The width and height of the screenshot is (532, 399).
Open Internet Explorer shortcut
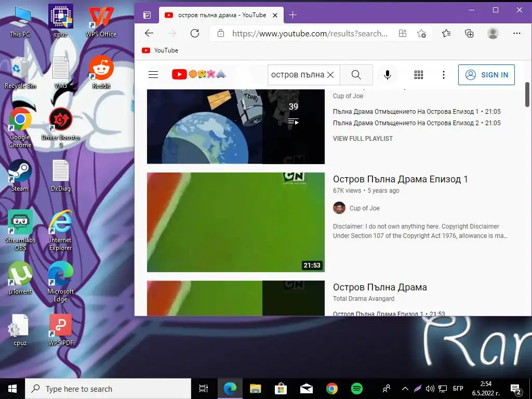click(x=60, y=231)
